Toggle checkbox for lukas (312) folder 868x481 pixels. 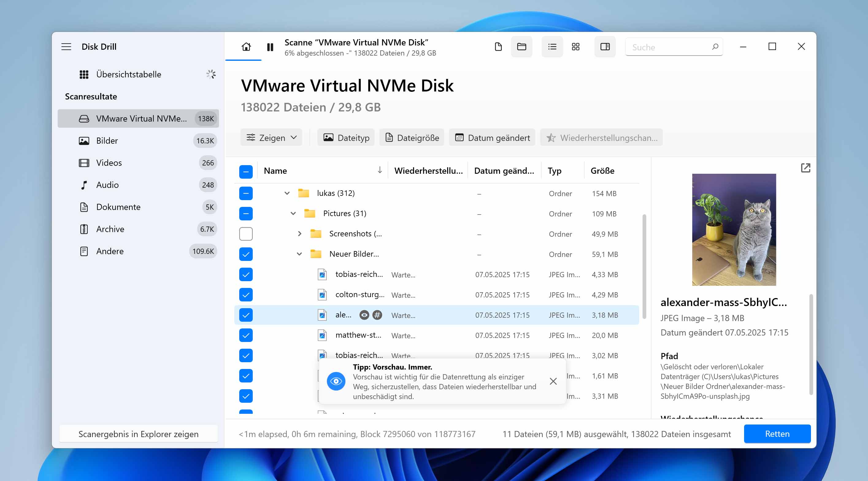pyautogui.click(x=246, y=193)
